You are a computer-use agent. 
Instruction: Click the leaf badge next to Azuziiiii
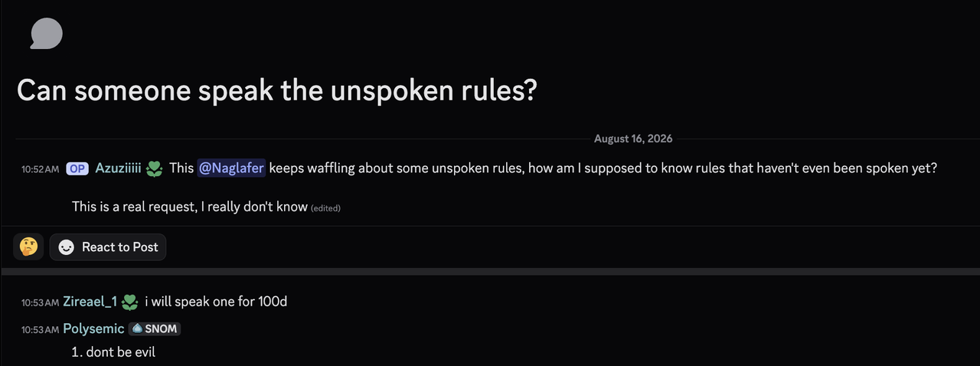pyautogui.click(x=155, y=168)
